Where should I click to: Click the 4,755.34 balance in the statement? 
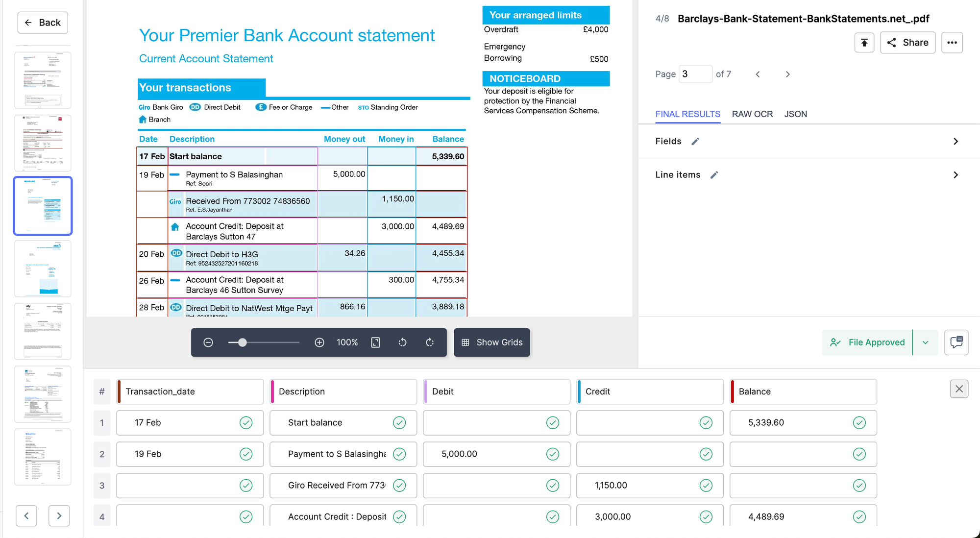click(447, 280)
